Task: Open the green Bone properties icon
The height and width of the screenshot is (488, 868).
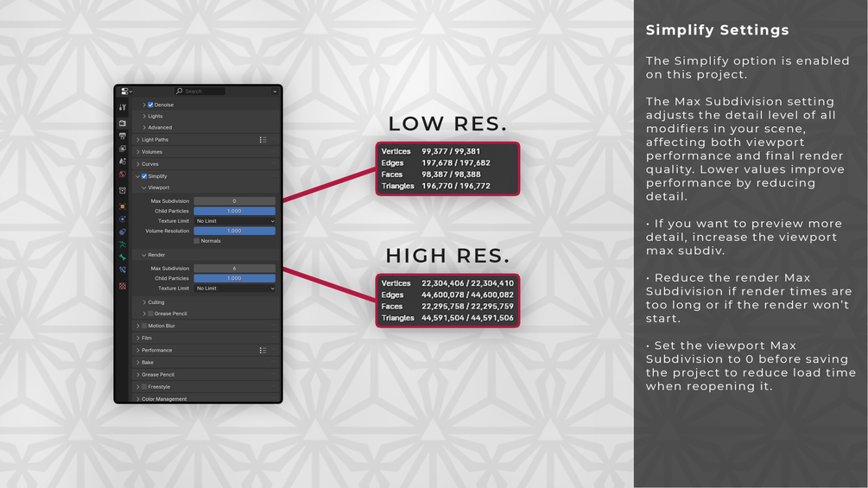Action: 123,257
